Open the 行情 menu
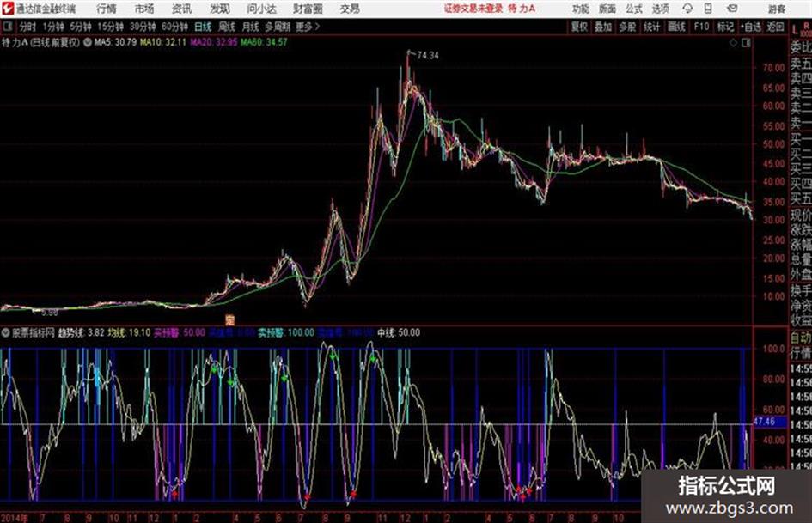Screen dimensions: 812x523 pos(107,9)
